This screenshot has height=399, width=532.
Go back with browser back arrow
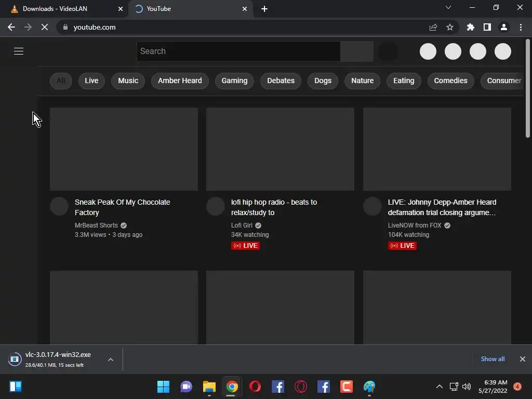(x=11, y=27)
